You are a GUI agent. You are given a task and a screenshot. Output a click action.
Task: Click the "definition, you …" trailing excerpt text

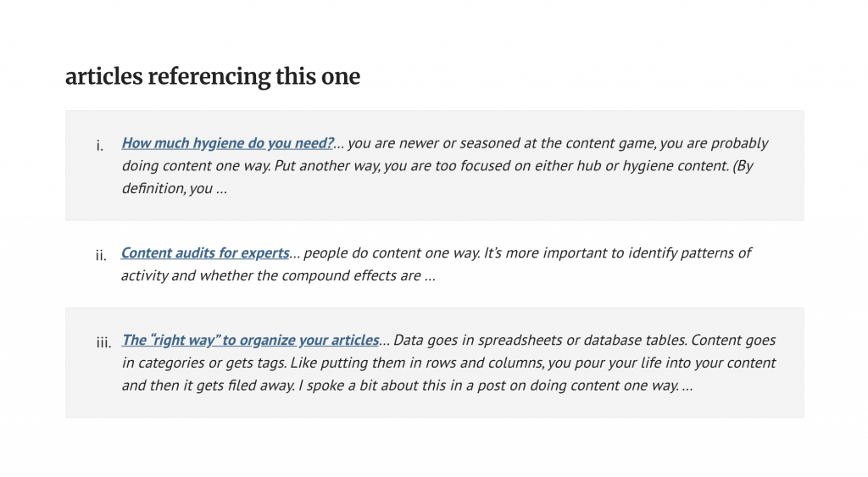[x=175, y=189]
